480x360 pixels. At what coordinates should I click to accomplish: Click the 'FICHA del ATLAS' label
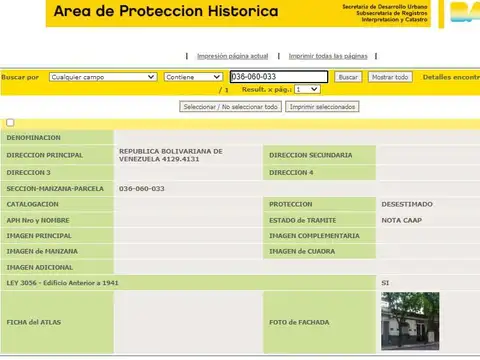pos(34,322)
